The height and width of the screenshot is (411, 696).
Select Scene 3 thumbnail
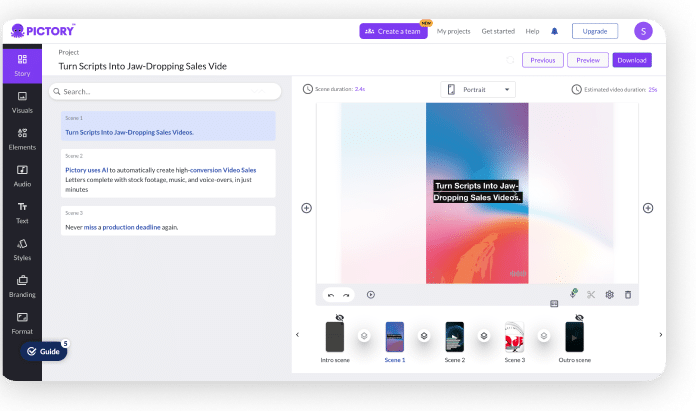[x=514, y=337]
